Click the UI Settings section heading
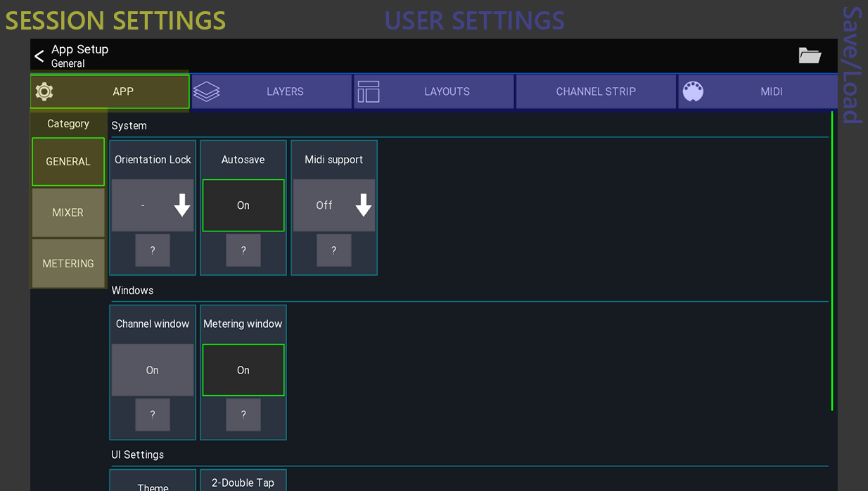 tap(138, 455)
